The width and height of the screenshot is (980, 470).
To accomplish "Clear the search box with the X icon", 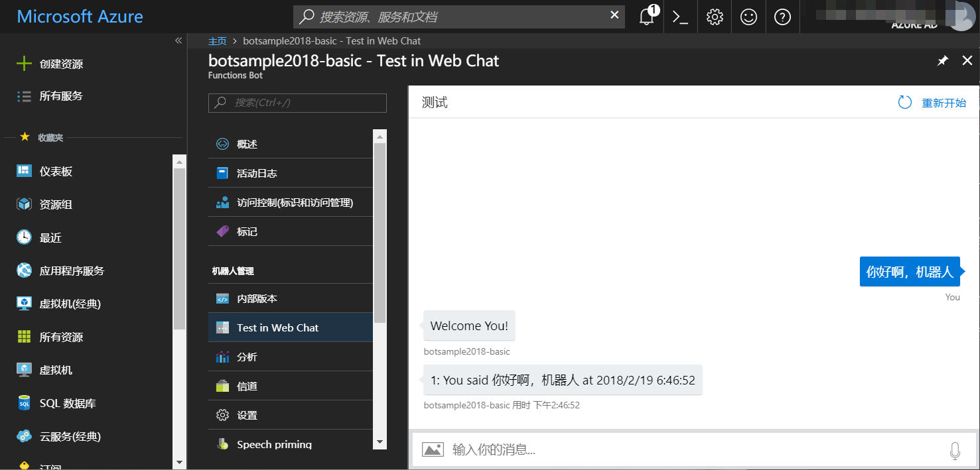I will (x=614, y=16).
